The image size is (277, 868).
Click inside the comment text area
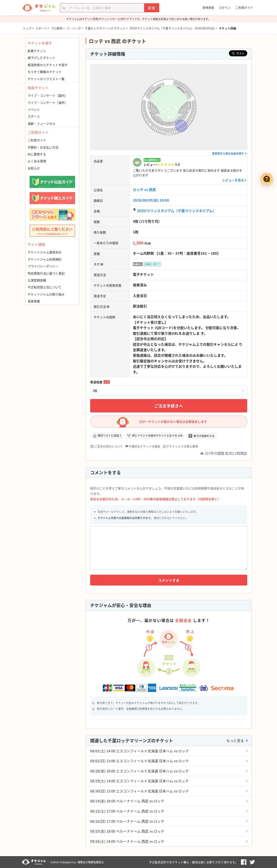coord(168,548)
